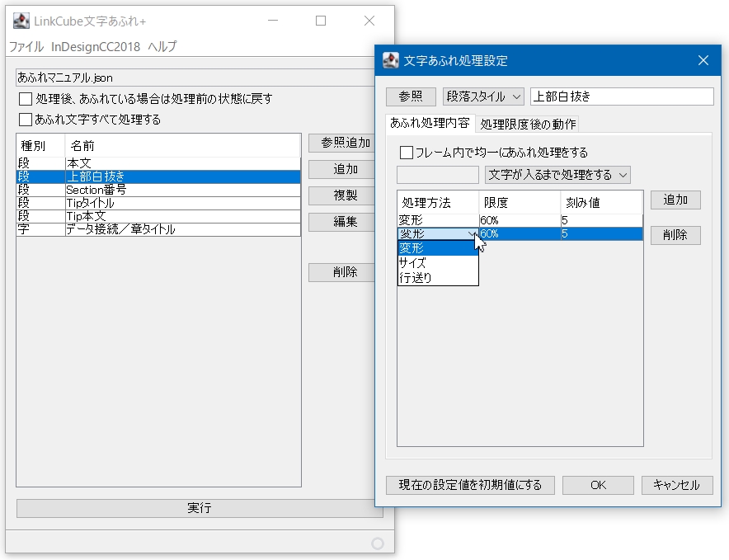The height and width of the screenshot is (560, 729).
Task: Click the 削除 button beside processing table
Action: tap(675, 235)
